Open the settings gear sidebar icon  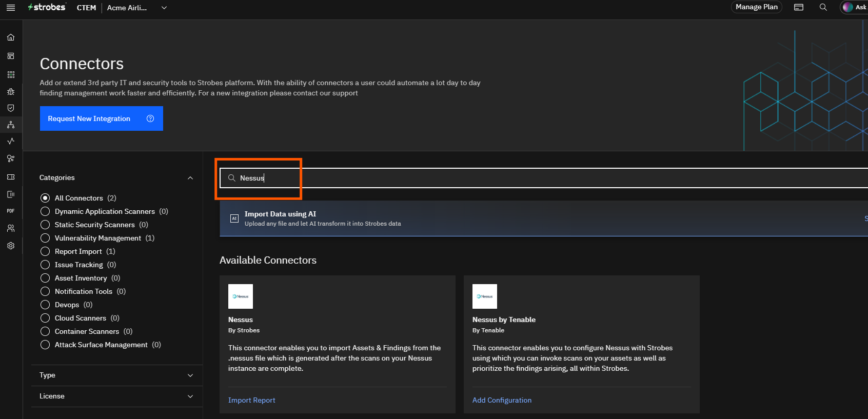[x=11, y=246]
